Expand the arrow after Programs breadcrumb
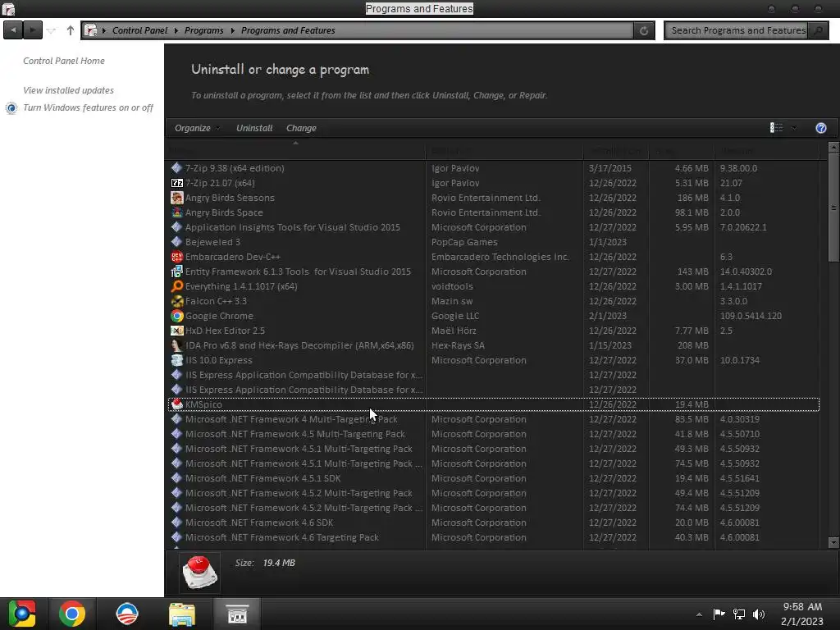The image size is (840, 630). pos(232,30)
